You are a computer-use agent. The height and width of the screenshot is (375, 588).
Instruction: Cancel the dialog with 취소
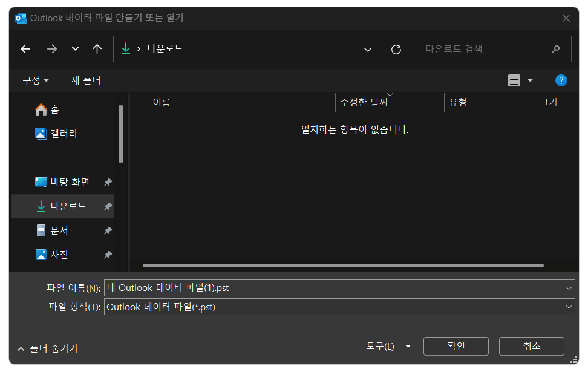tap(531, 346)
